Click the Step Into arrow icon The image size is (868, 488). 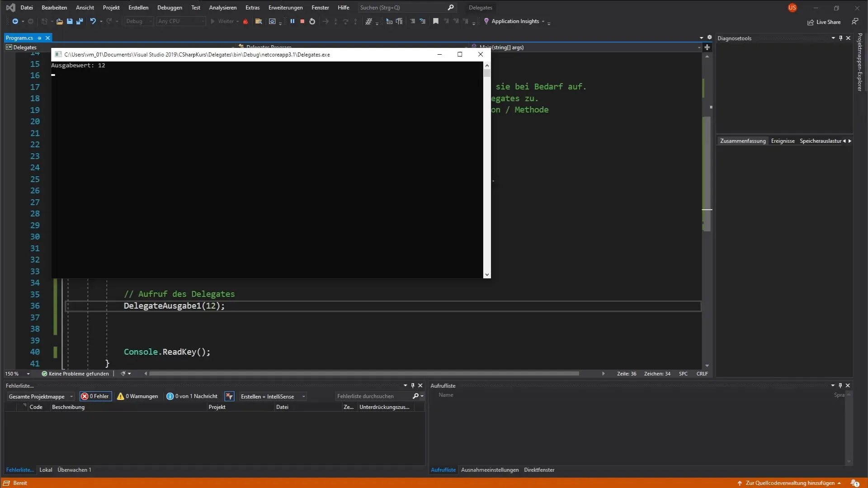pyautogui.click(x=335, y=21)
